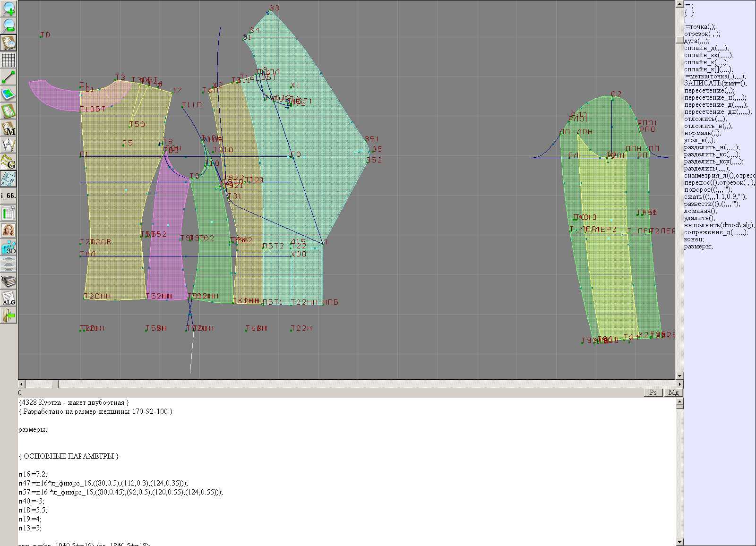Select the compass measurement tool
Viewport: 756px width, 546px height.
click(9, 145)
